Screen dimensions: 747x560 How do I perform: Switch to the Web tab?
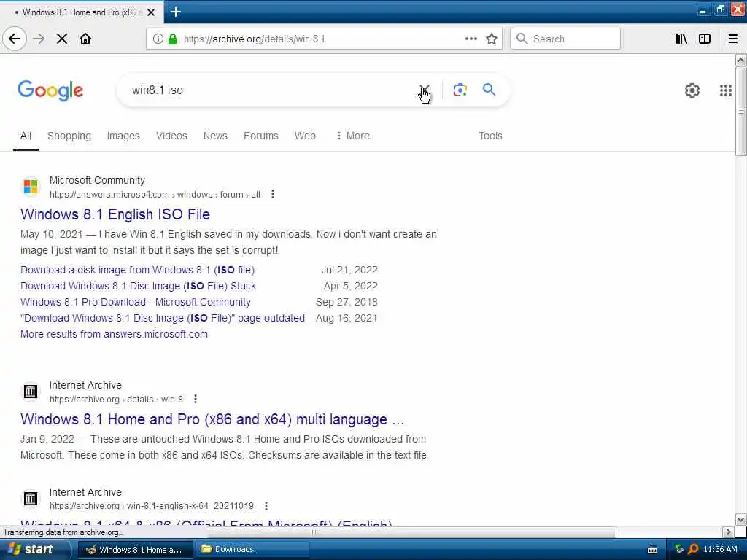[x=305, y=136]
